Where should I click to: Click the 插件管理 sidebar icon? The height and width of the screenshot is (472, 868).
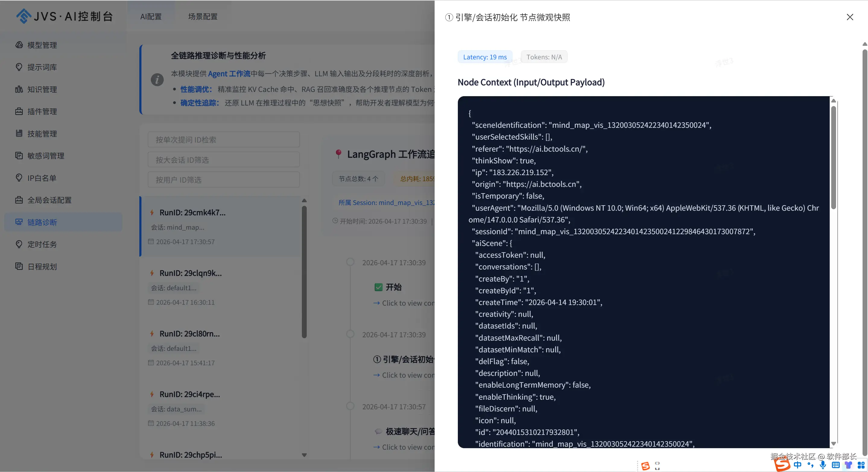(19, 112)
